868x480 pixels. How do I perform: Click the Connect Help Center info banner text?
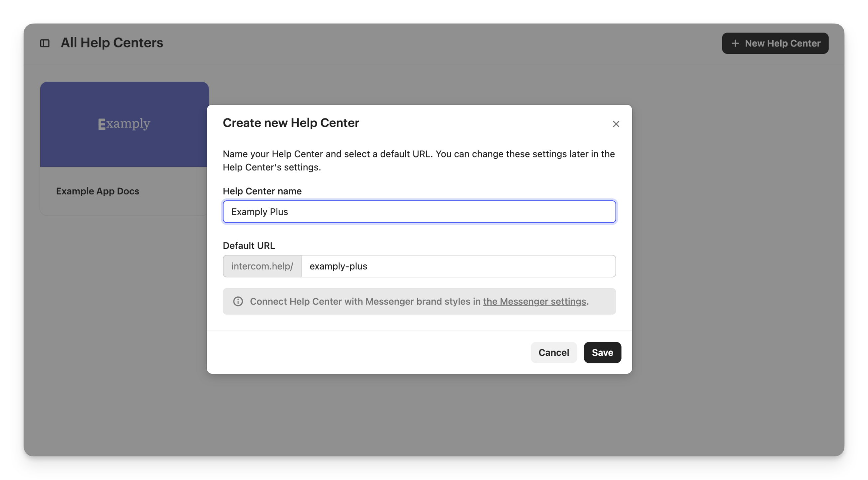pos(365,301)
